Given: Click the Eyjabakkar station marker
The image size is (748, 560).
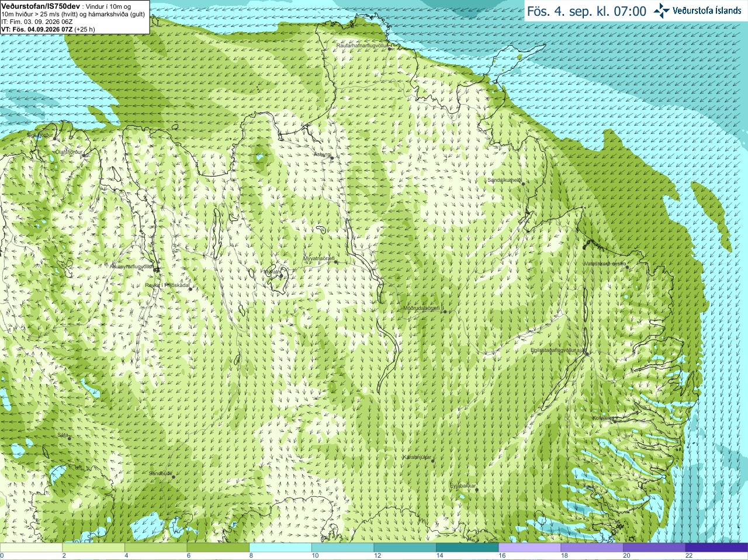Looking at the screenshot, I should 477,489.
